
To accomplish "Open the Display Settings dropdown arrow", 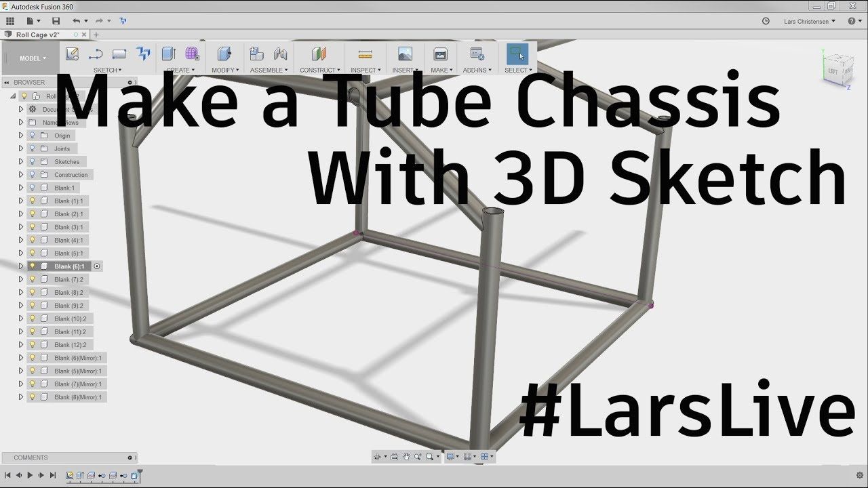I will [458, 456].
